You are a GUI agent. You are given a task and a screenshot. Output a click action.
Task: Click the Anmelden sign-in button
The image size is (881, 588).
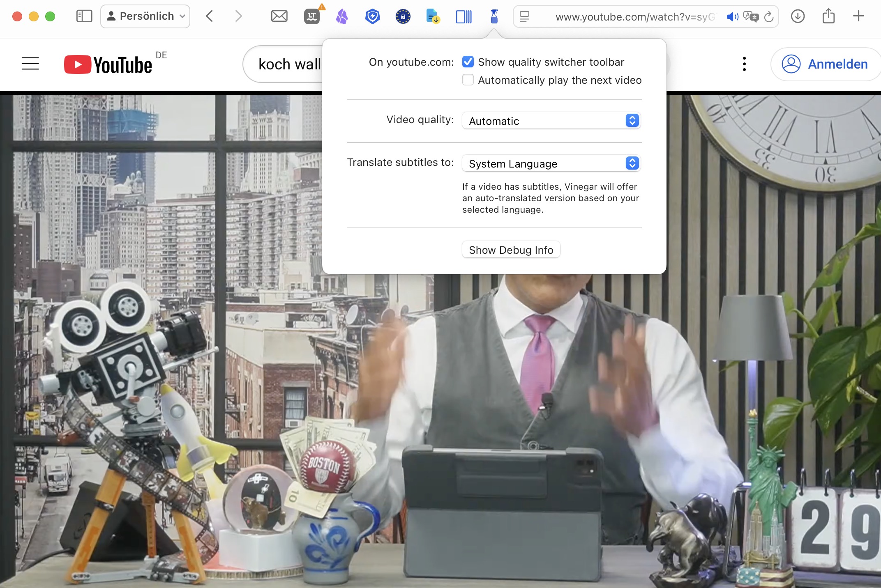coord(826,64)
